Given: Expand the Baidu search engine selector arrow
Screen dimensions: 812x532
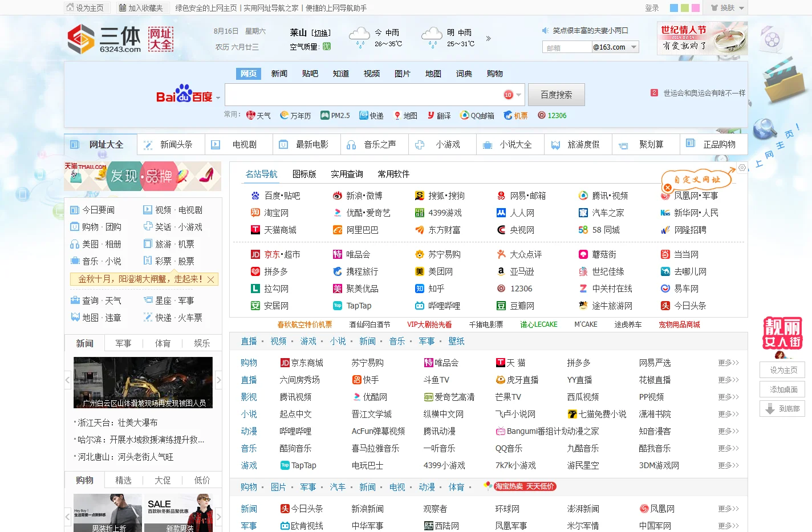Looking at the screenshot, I should click(218, 98).
